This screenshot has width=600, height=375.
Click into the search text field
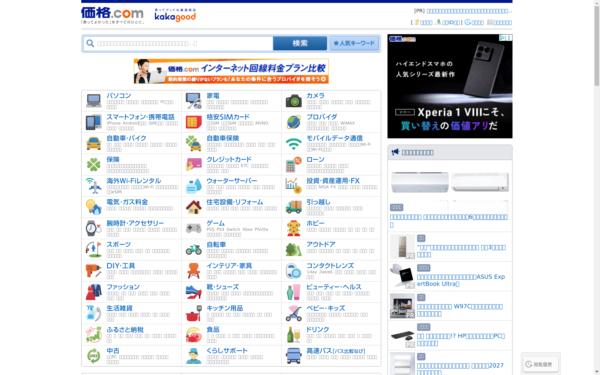point(179,43)
